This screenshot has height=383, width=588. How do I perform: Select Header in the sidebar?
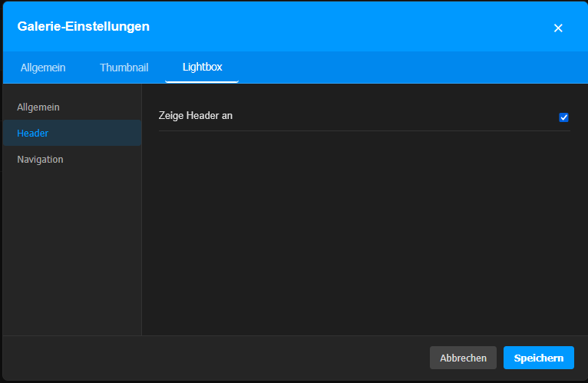(72, 134)
